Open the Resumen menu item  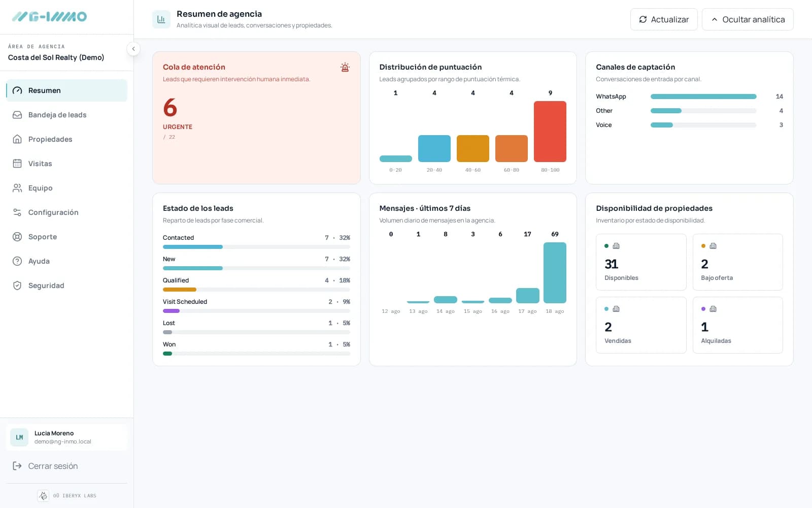tap(66, 90)
